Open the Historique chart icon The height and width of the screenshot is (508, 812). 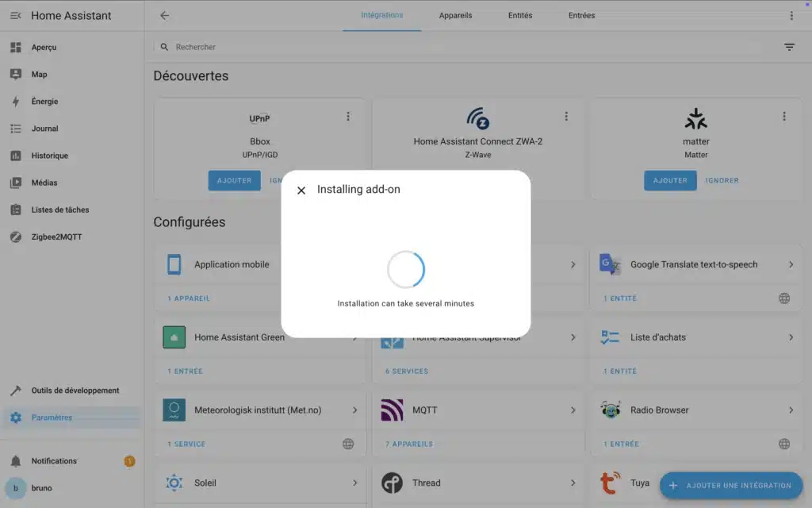tap(16, 156)
